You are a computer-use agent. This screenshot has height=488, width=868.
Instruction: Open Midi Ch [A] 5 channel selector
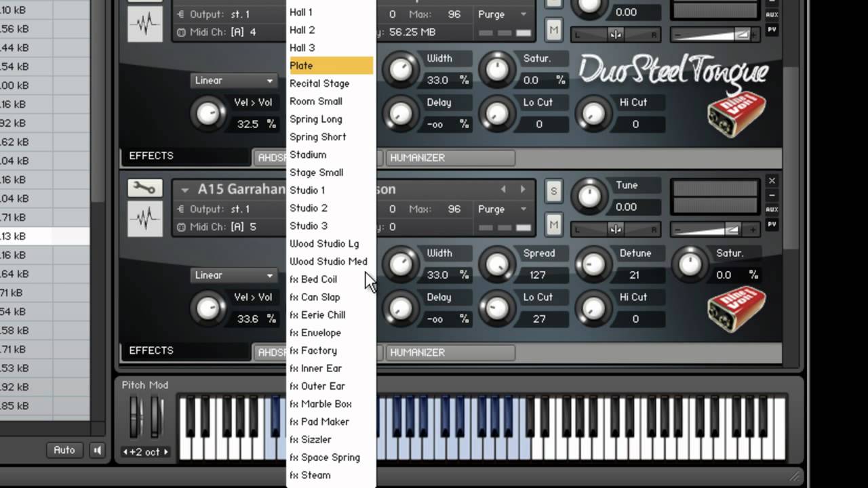(232, 226)
